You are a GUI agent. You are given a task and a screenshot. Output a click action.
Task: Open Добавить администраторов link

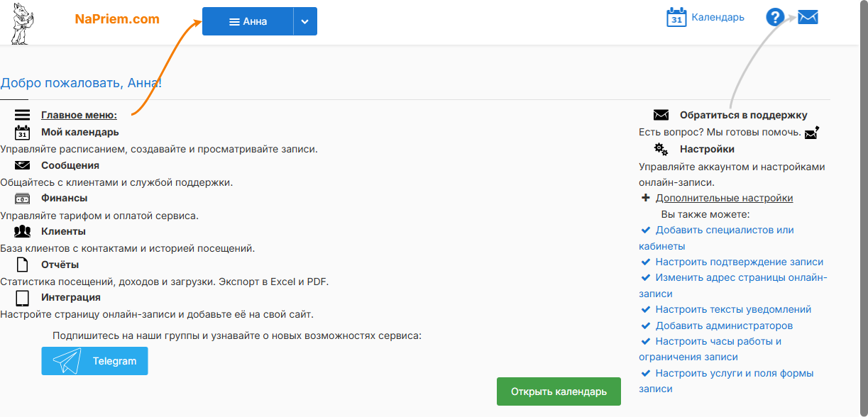(x=724, y=326)
